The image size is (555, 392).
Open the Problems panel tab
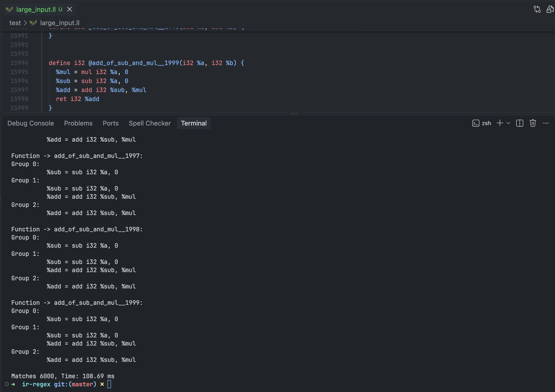pyautogui.click(x=78, y=123)
